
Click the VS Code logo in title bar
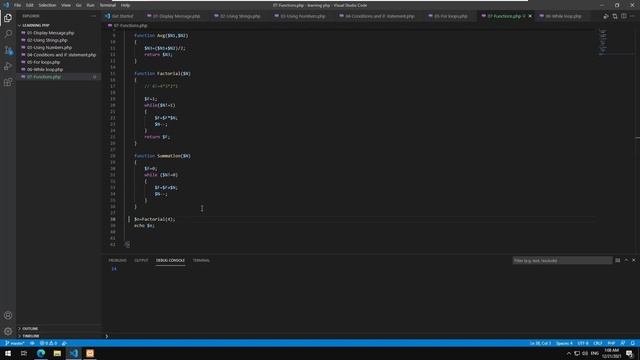6,5
